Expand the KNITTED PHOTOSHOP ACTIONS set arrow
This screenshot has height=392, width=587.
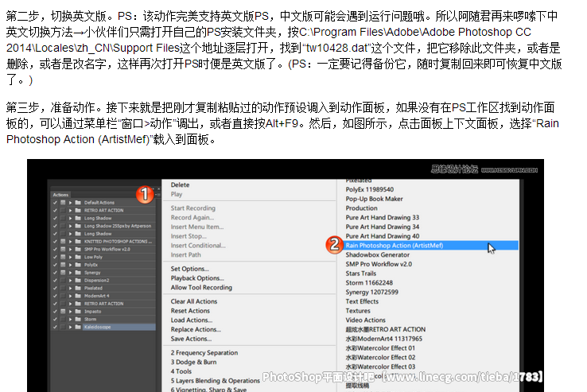(70, 242)
